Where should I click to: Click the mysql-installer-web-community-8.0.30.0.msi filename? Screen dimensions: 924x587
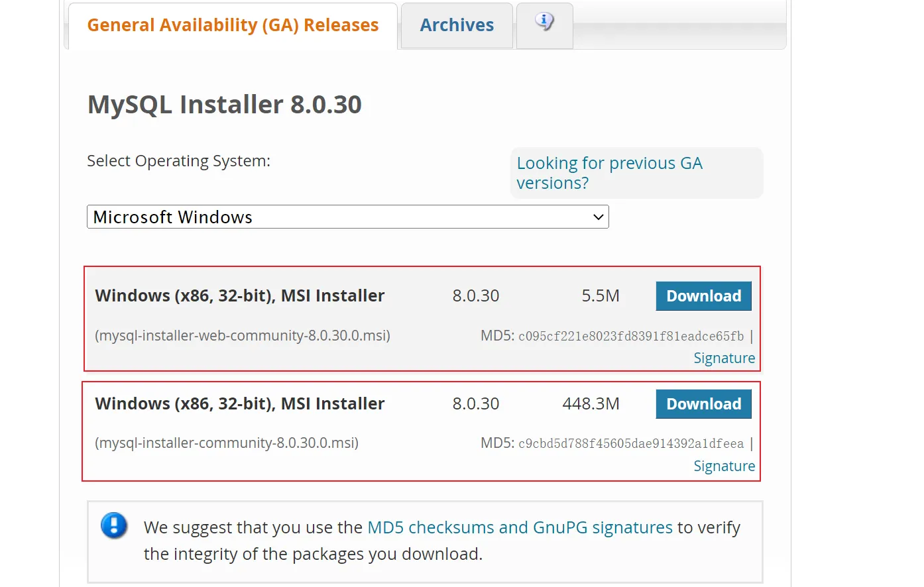click(243, 336)
